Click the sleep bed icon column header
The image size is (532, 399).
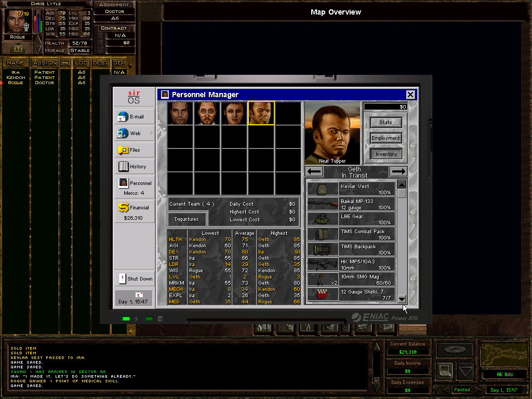click(65, 63)
